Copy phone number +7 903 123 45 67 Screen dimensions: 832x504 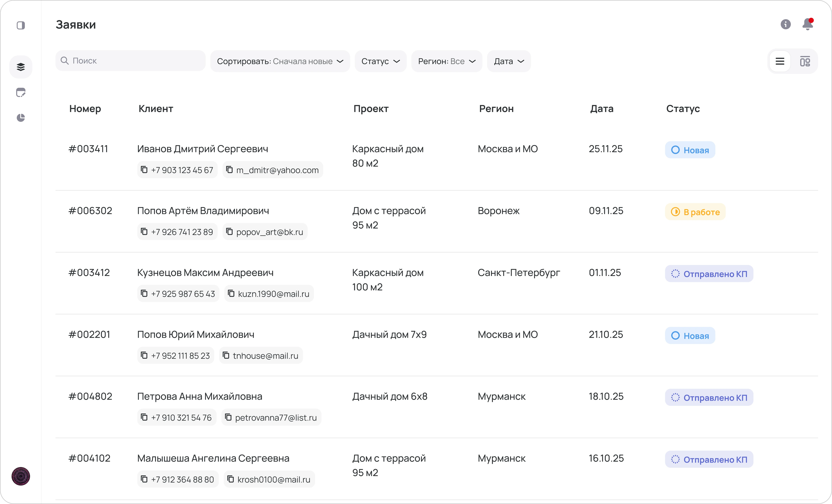177,170
